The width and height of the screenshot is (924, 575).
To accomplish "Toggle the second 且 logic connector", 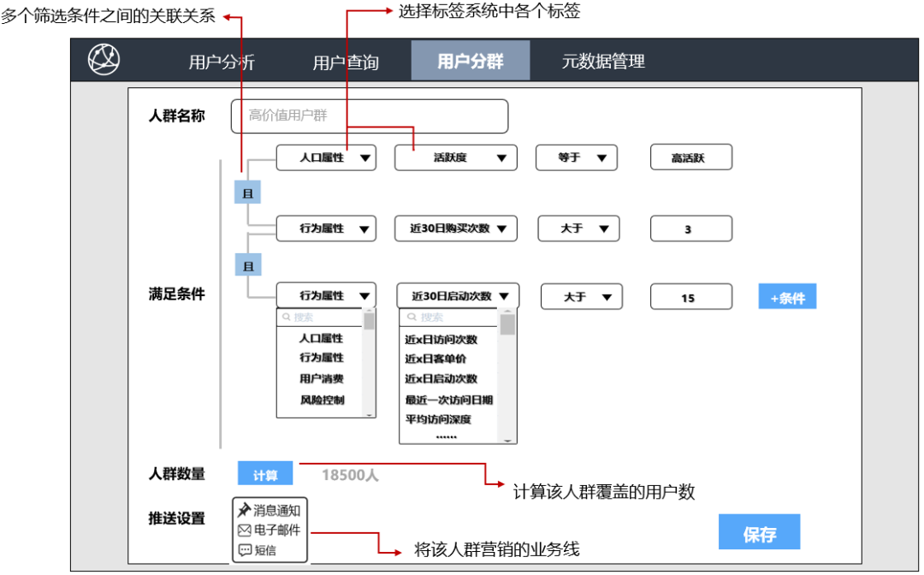I will [x=248, y=265].
